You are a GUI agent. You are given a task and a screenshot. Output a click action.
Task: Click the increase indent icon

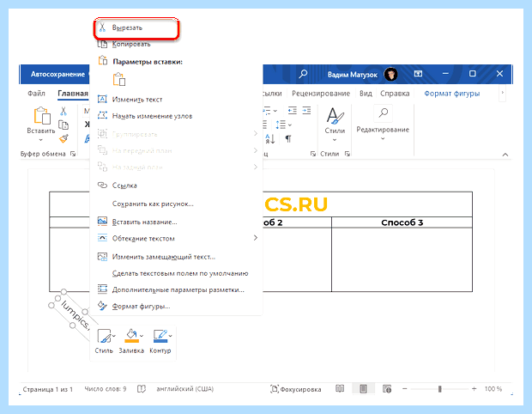coord(306,111)
